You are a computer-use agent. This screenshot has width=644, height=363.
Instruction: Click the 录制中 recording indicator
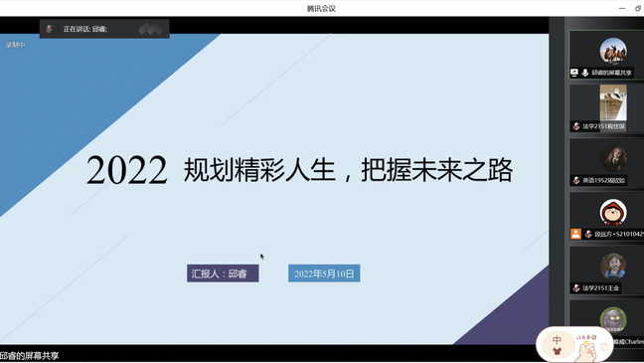(15, 45)
